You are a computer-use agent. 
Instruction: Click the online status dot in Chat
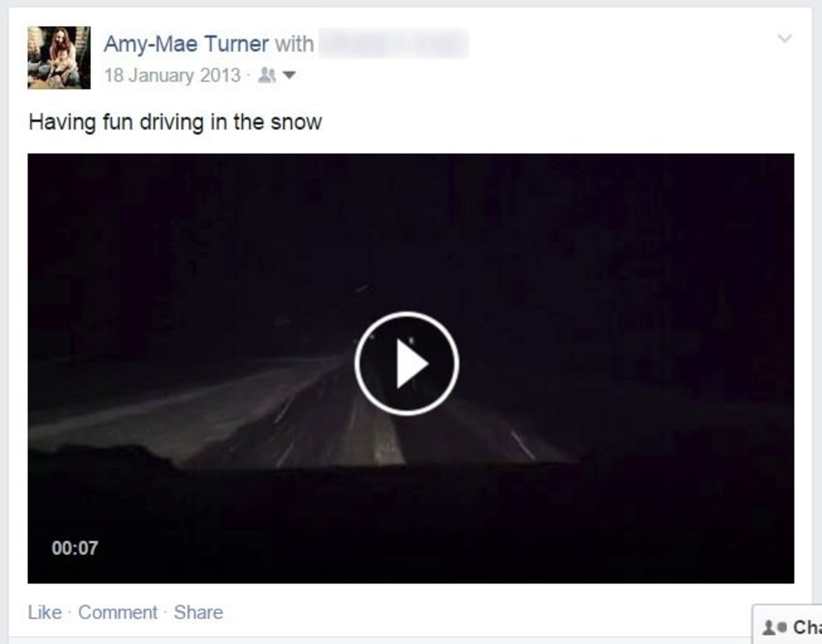783,628
